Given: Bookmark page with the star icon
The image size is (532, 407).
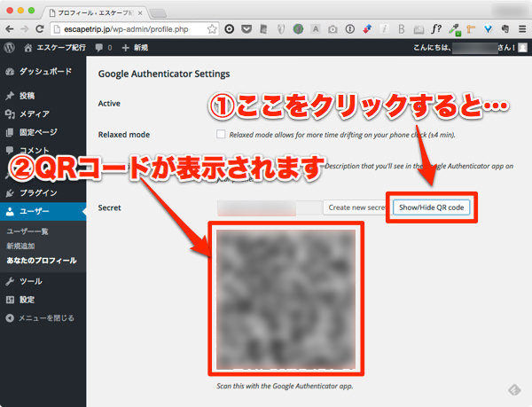Looking at the screenshot, I should (x=212, y=29).
